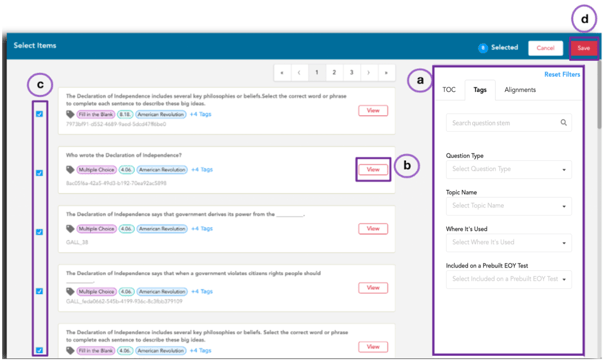
Task: View the 'Who wrote the Declaration' item
Action: click(373, 170)
